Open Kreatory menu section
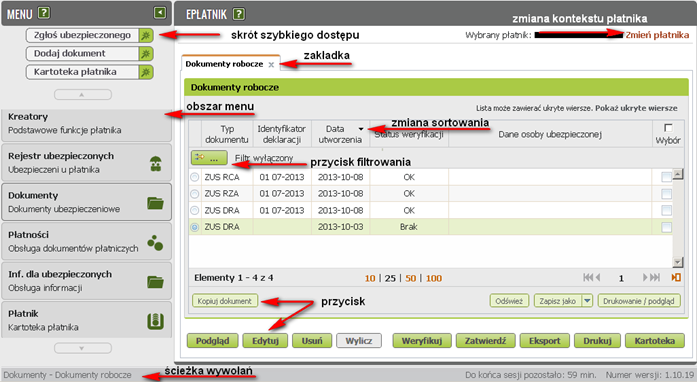The width and height of the screenshot is (697, 382). click(x=86, y=124)
